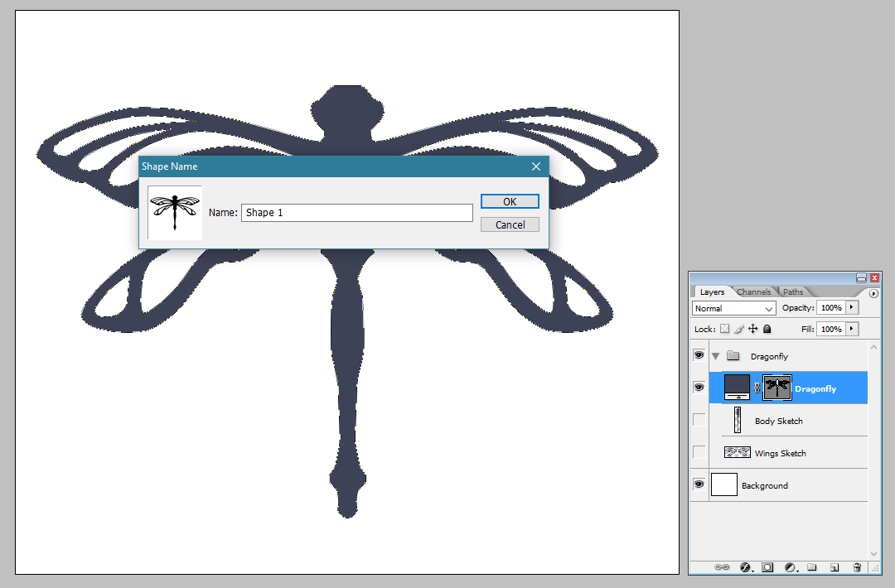Image resolution: width=895 pixels, height=588 pixels.
Task: Open the Normal blend mode dropdown
Action: (x=733, y=308)
